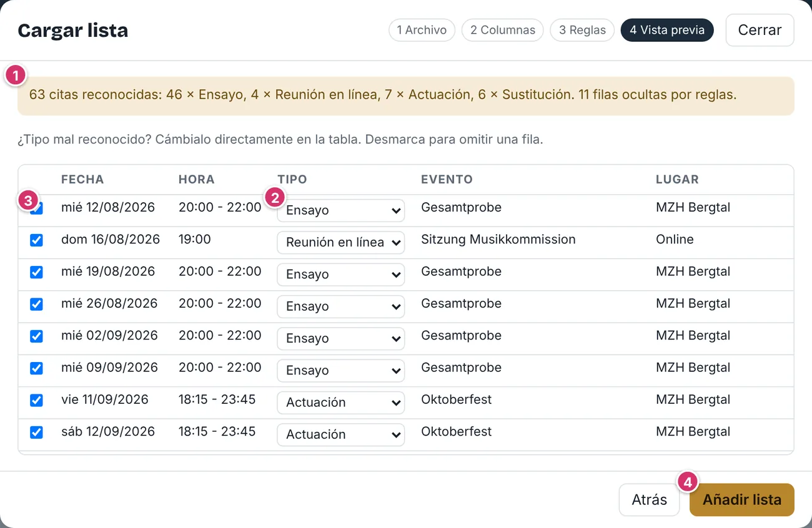Click the FECHA column header
Viewport: 812px width, 528px height.
pyautogui.click(x=82, y=179)
